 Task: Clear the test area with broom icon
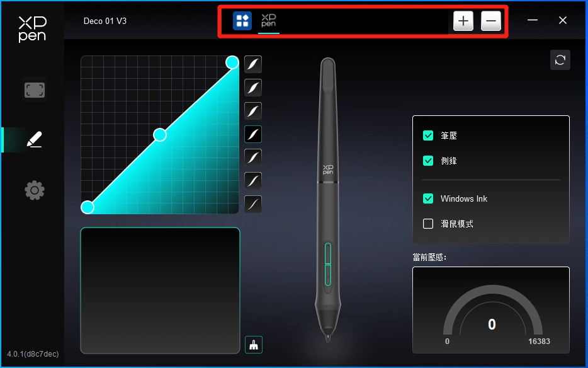(254, 345)
